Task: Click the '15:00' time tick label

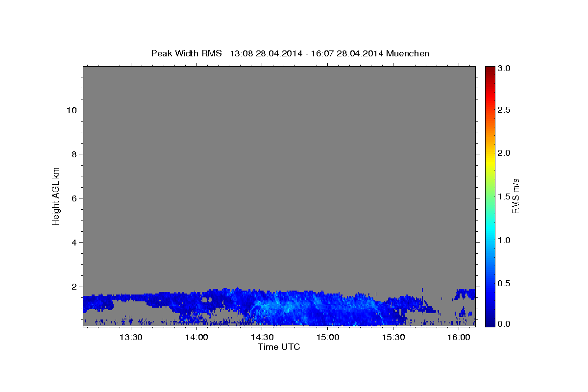Action: 328,337
